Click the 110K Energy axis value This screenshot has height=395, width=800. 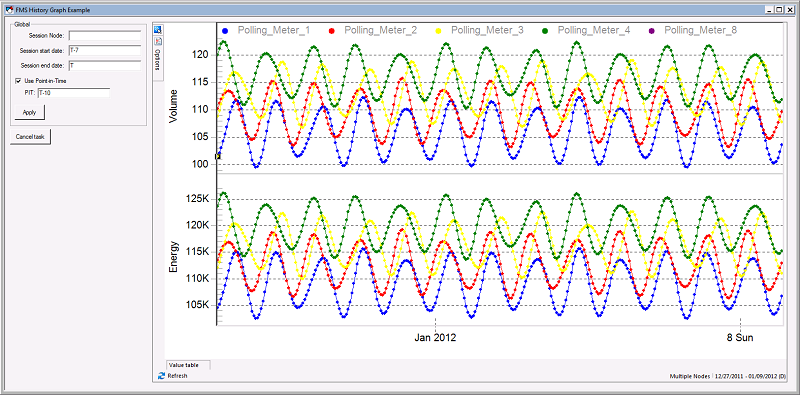(x=198, y=279)
